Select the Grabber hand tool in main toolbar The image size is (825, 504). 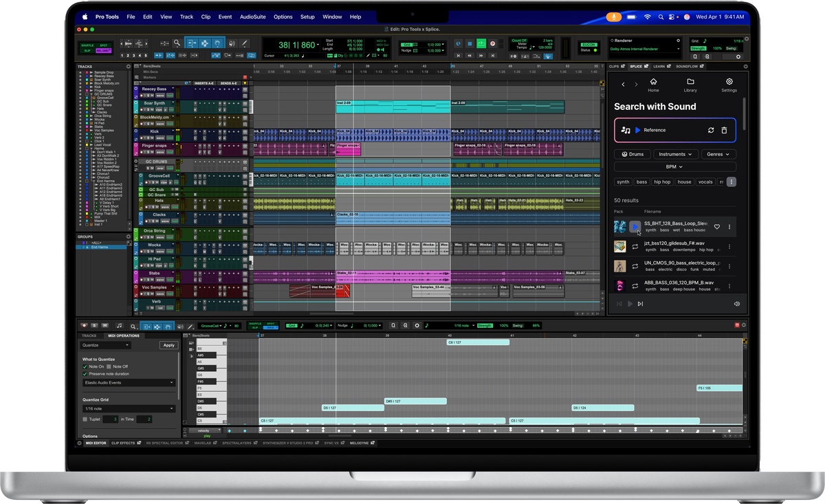pos(218,43)
